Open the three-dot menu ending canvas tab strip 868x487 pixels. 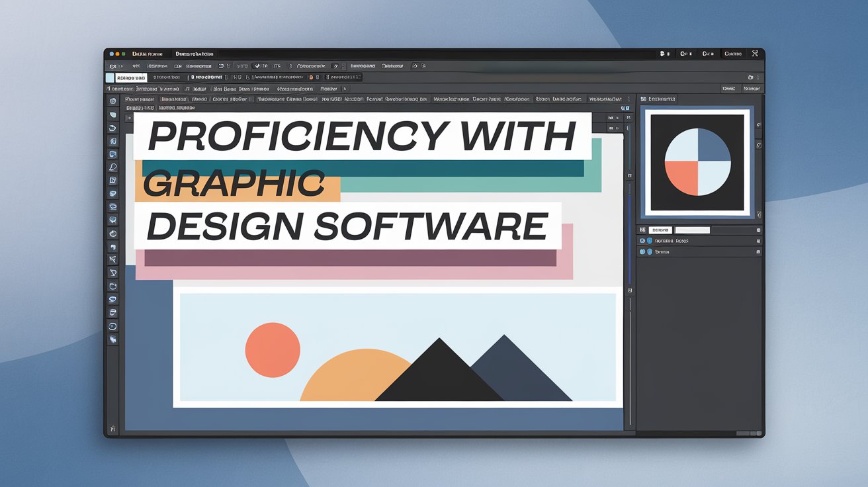[629, 99]
